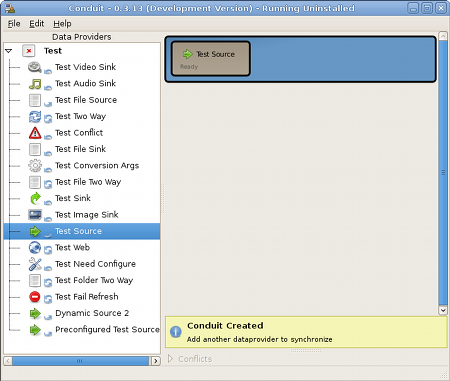Select Test Conversion Args dataprovider
450x381 pixels.
click(97, 166)
